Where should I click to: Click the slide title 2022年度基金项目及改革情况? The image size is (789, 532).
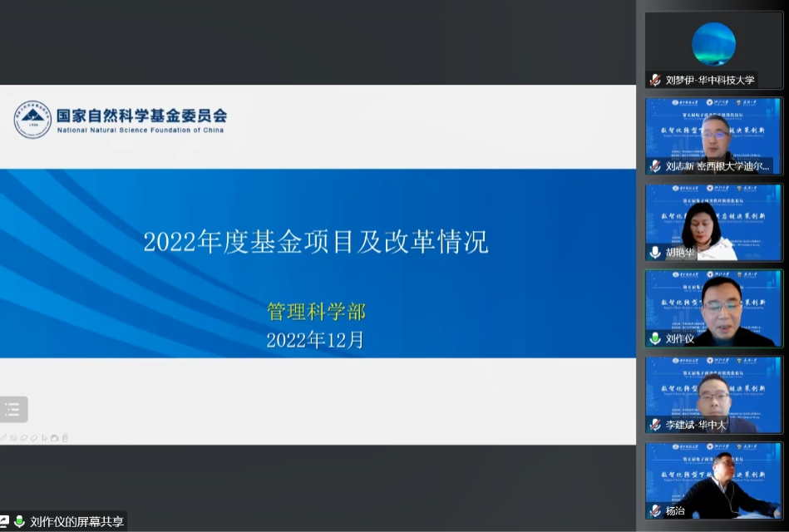click(x=316, y=242)
